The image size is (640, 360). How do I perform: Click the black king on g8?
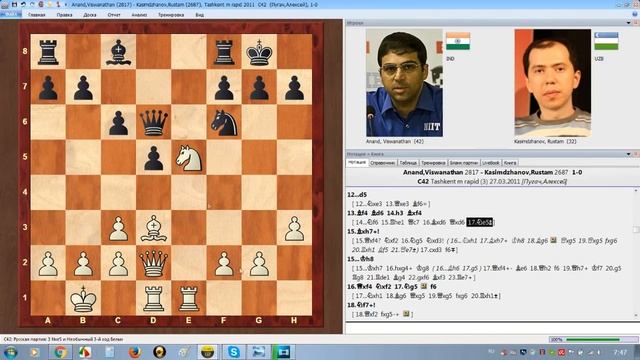pyautogui.click(x=259, y=52)
